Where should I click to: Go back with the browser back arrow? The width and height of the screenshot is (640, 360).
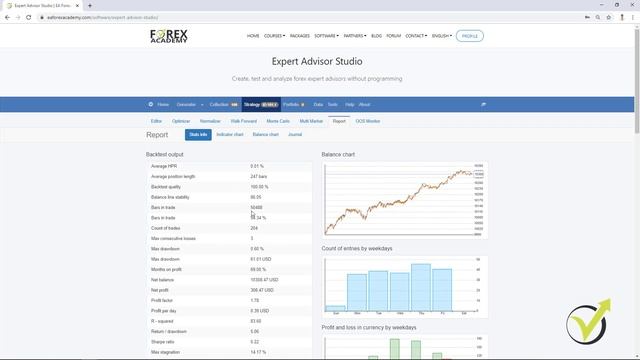(x=7, y=18)
